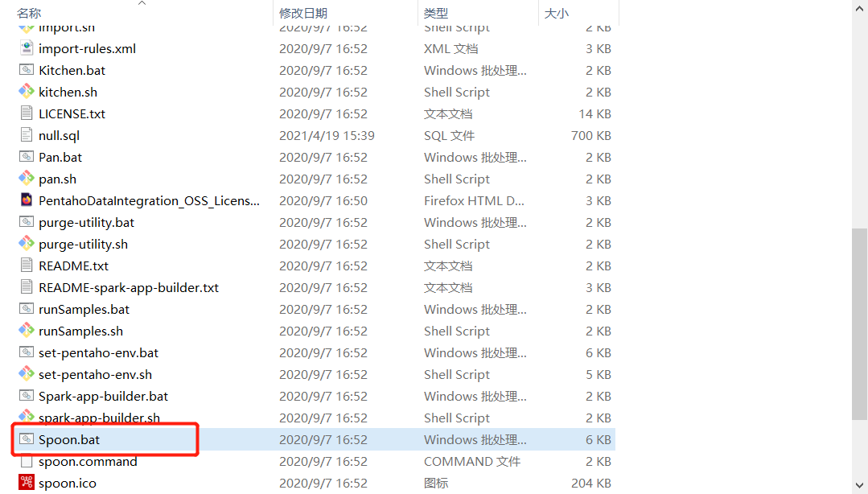Sort by the 大小 column header
This screenshot has height=494, width=868.
coord(557,14)
